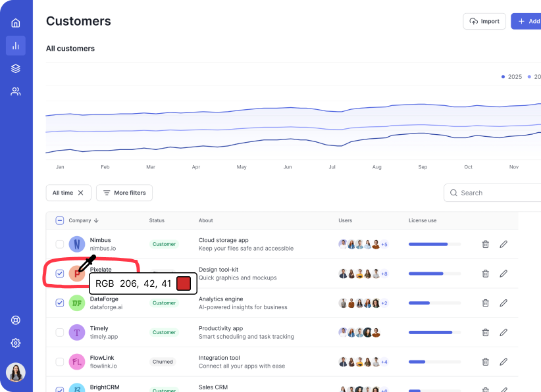Toggle the select-all checkbox in table header

click(x=60, y=220)
